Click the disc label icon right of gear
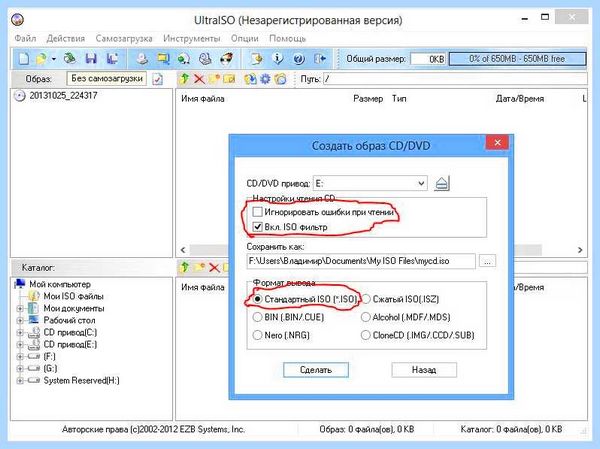The height and width of the screenshot is (449, 600). (x=280, y=79)
